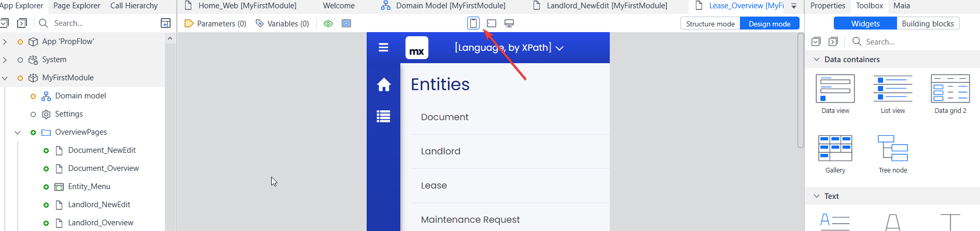
Task: Switch to tablet device view icon
Action: click(492, 23)
